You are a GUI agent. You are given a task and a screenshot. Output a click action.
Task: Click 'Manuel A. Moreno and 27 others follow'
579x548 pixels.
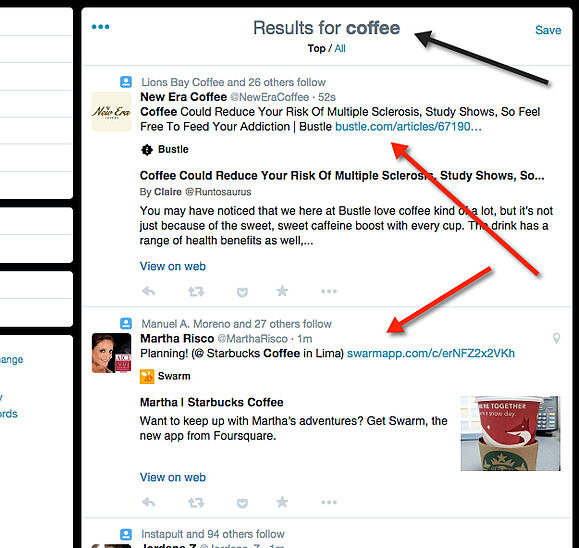tap(237, 324)
